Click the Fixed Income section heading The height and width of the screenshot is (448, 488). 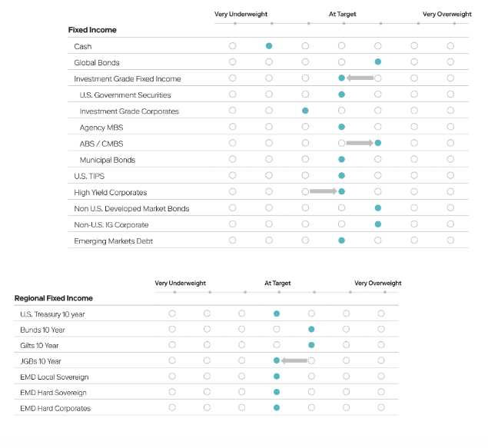[92, 30]
